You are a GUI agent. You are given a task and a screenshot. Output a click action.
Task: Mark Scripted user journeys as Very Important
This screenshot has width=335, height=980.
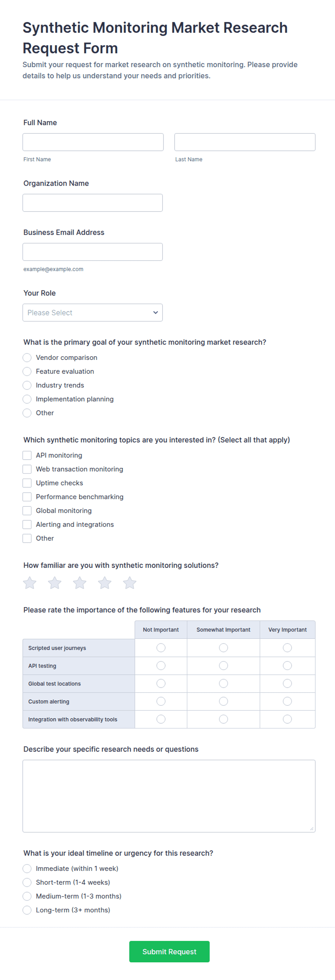tap(287, 647)
